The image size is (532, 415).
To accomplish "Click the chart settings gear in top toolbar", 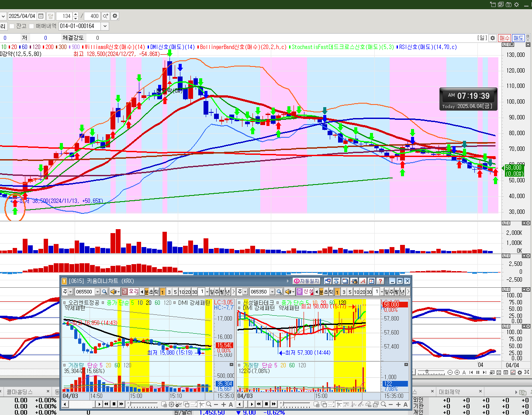I will coord(115,16).
